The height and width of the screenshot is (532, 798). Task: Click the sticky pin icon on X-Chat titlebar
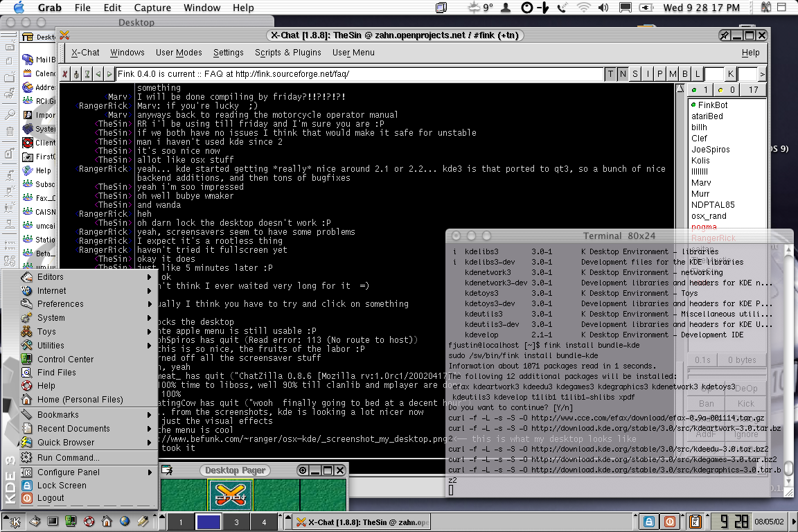724,35
